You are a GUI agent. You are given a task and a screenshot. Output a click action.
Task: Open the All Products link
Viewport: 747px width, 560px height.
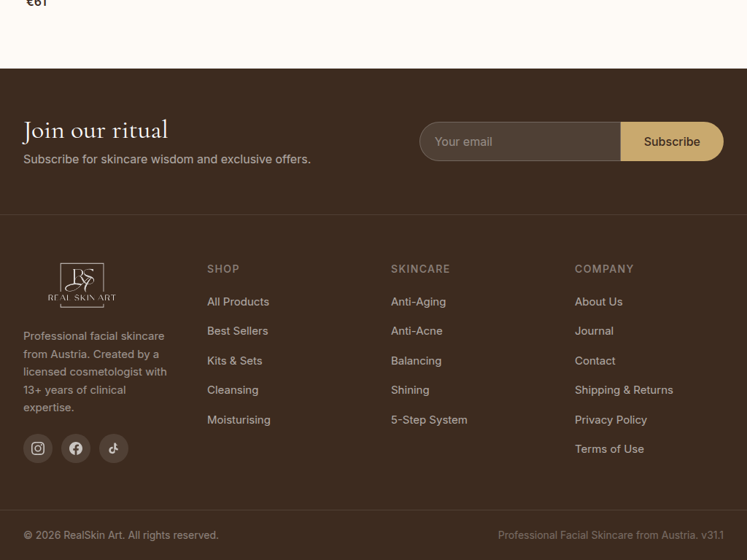tap(238, 301)
